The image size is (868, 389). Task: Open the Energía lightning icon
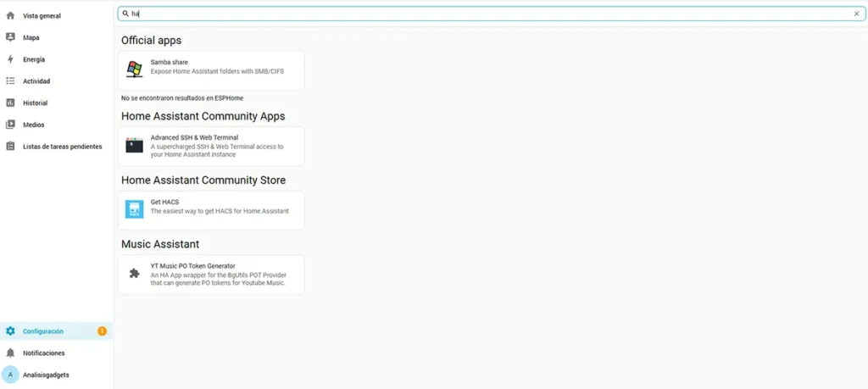click(10, 59)
